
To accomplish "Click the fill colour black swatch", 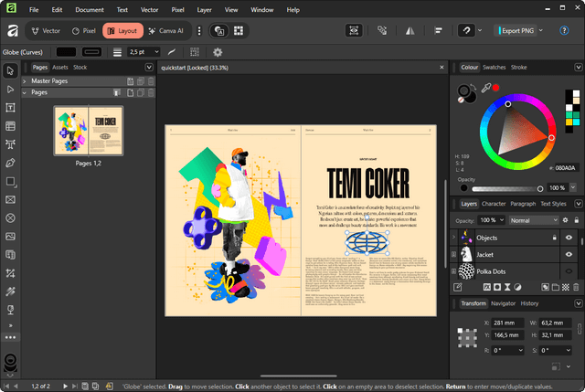I will [66, 52].
